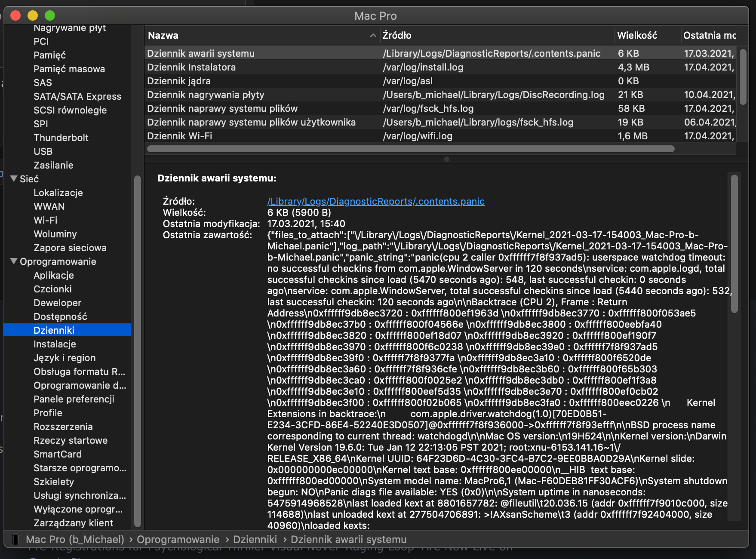Image resolution: width=756 pixels, height=559 pixels.
Task: Sort by the Ostatnia modyfikacja column header
Action: (x=710, y=35)
